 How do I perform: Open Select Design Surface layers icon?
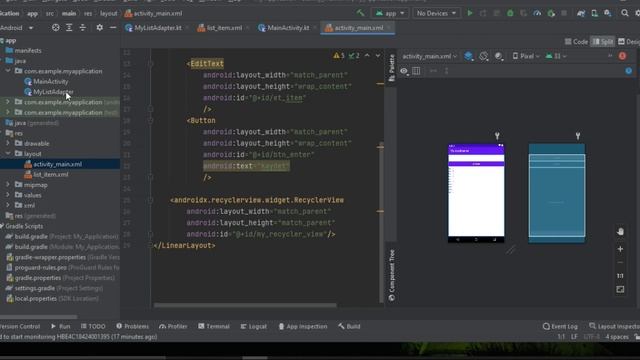pos(469,56)
